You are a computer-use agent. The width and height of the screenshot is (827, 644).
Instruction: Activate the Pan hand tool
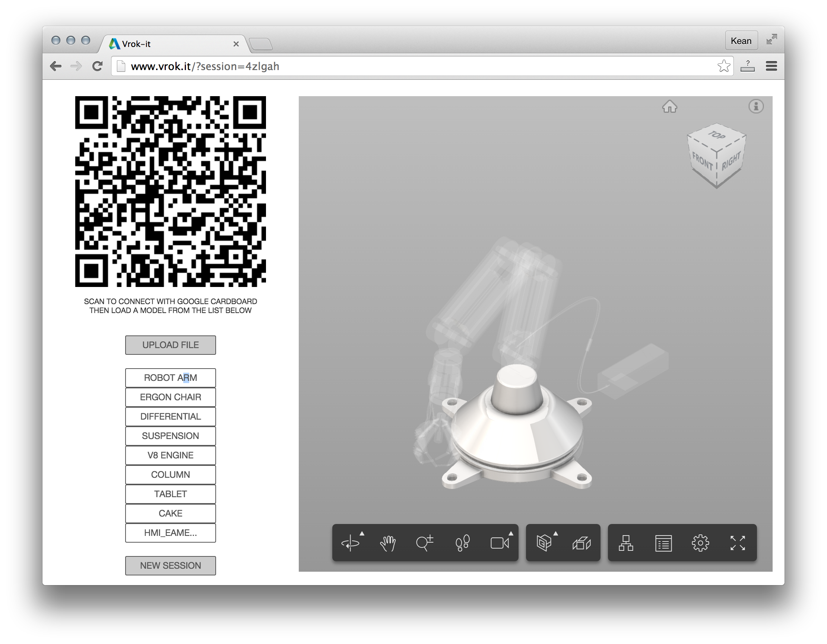pyautogui.click(x=387, y=543)
